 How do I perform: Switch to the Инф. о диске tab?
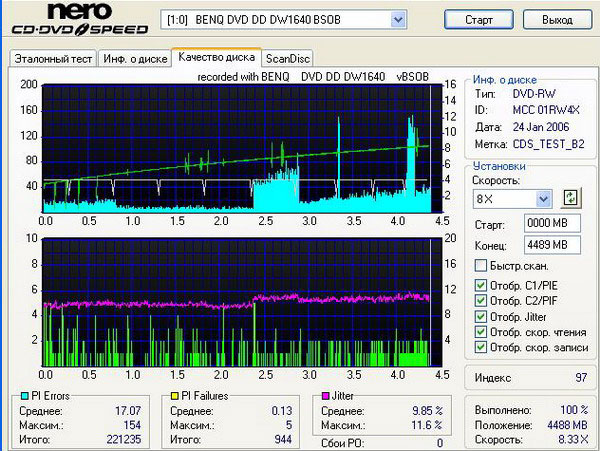click(135, 59)
